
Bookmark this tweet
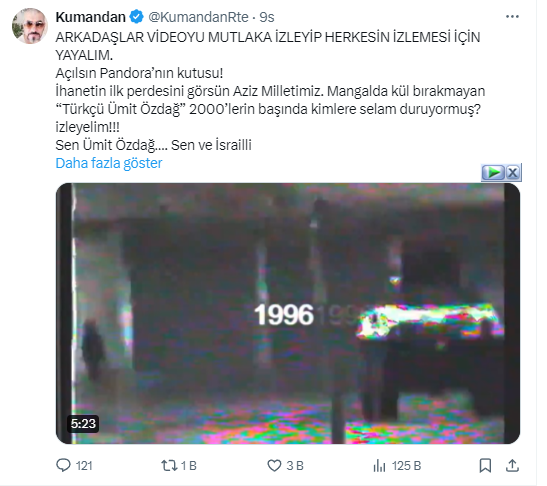pos(485,465)
